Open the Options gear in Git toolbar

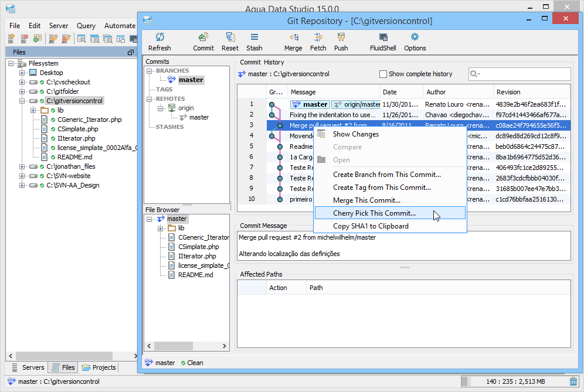(415, 37)
